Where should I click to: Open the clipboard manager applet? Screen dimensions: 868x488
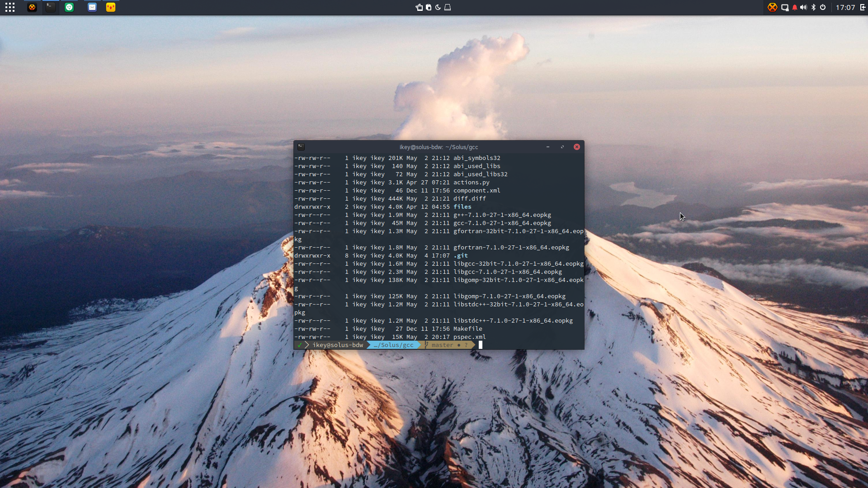pyautogui.click(x=429, y=7)
